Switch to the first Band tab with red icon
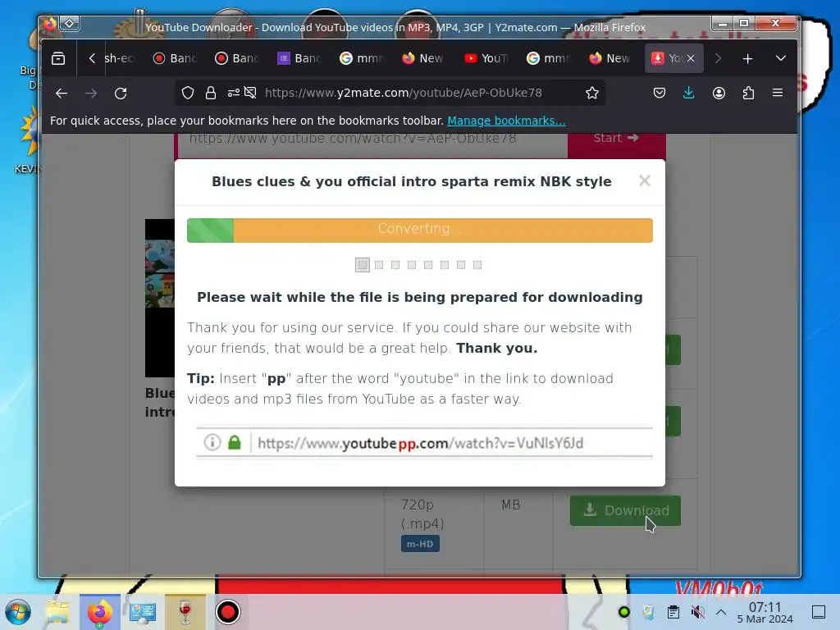Screen dimensions: 840x630 pos(176,58)
